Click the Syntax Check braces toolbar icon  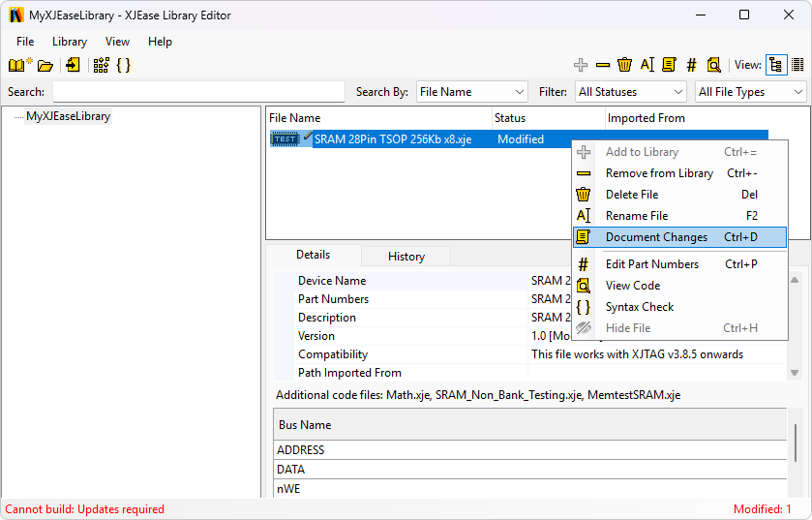(x=123, y=65)
